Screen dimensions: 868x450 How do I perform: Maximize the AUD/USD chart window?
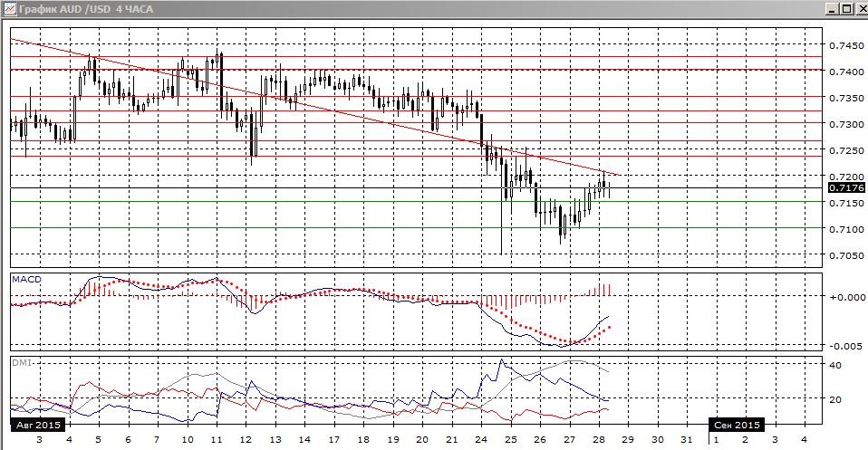point(845,9)
